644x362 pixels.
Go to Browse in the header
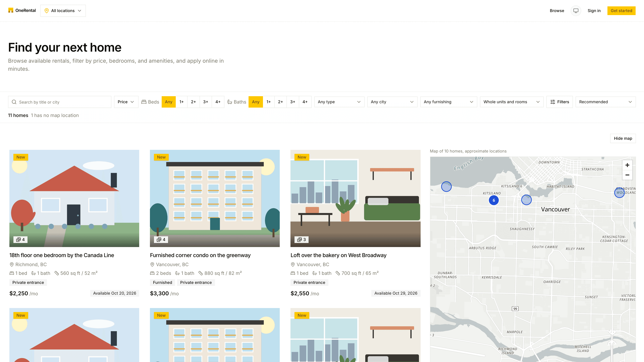point(557,11)
